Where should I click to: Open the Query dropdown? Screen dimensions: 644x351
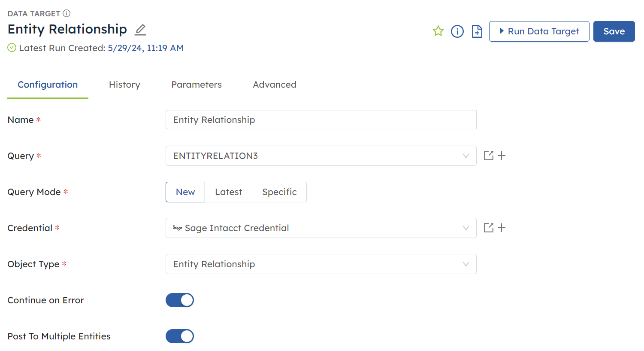point(466,156)
